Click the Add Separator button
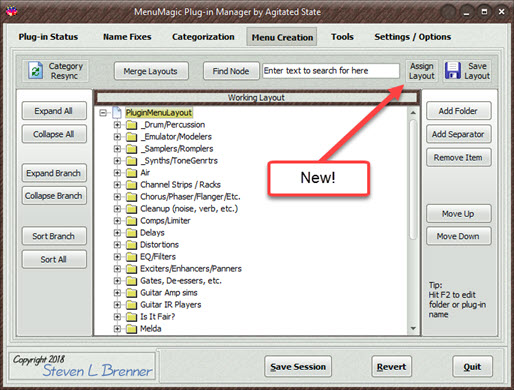Image resolution: width=514 pixels, height=390 pixels. (x=458, y=134)
